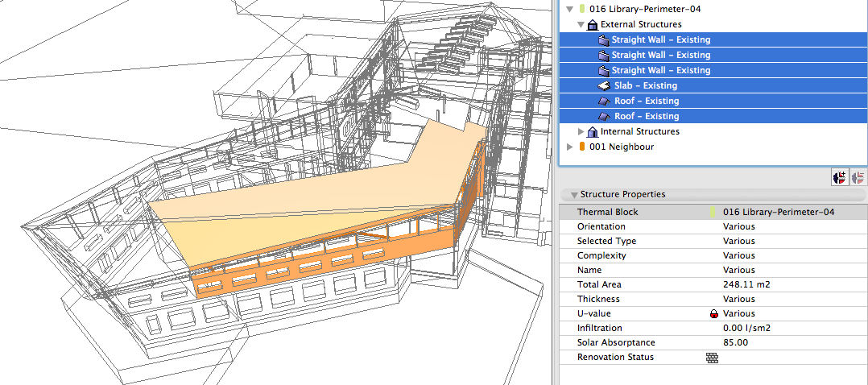Click the red U-value lock icon
The height and width of the screenshot is (385, 868).
pyautogui.click(x=713, y=314)
